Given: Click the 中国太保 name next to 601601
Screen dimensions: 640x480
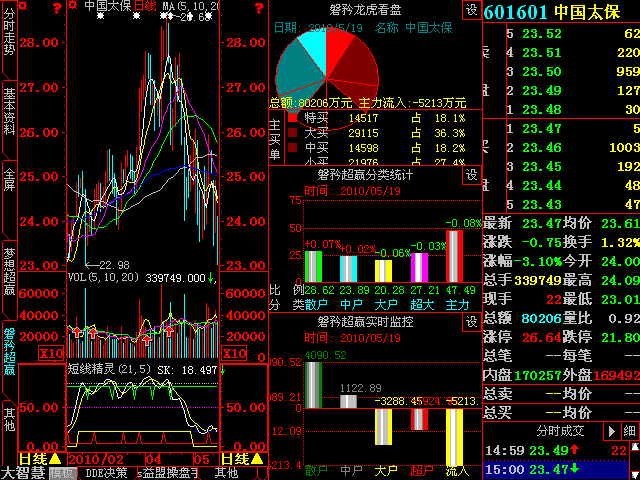Looking at the screenshot, I should point(587,12).
